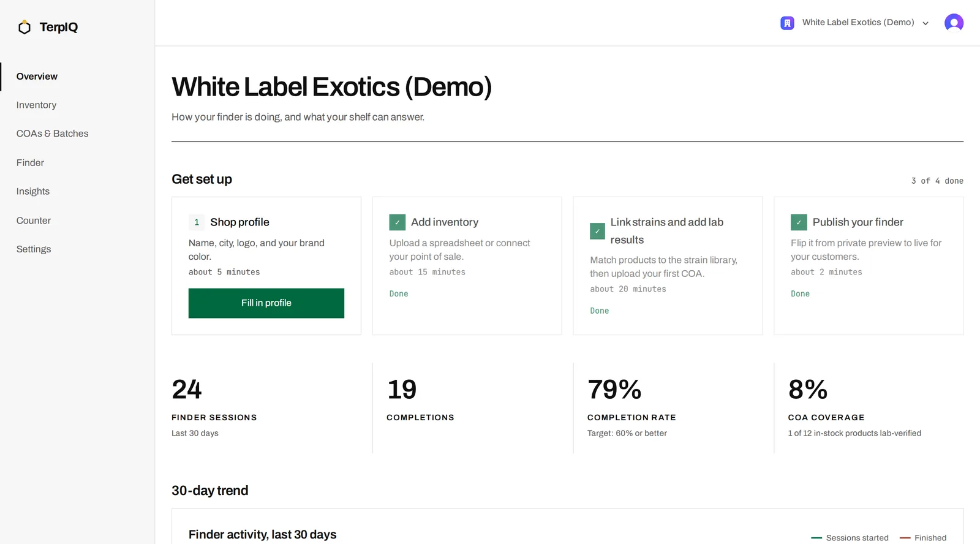Click the Link strains and lab results checkmark
Image resolution: width=980 pixels, height=544 pixels.
597,231
